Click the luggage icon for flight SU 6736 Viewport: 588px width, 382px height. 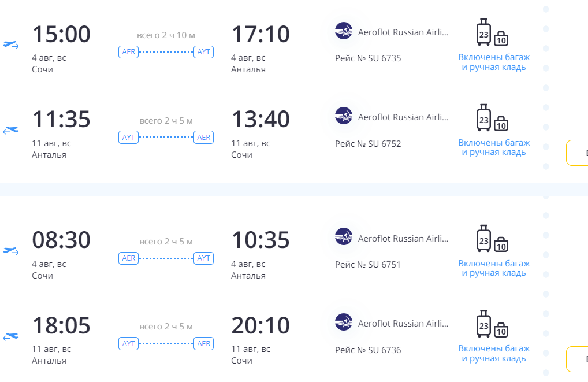tap(492, 324)
